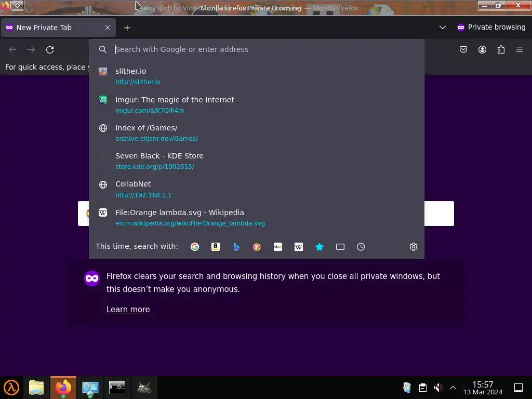Expand the list all tabs chevron
This screenshot has width=532, height=399.
tap(443, 27)
